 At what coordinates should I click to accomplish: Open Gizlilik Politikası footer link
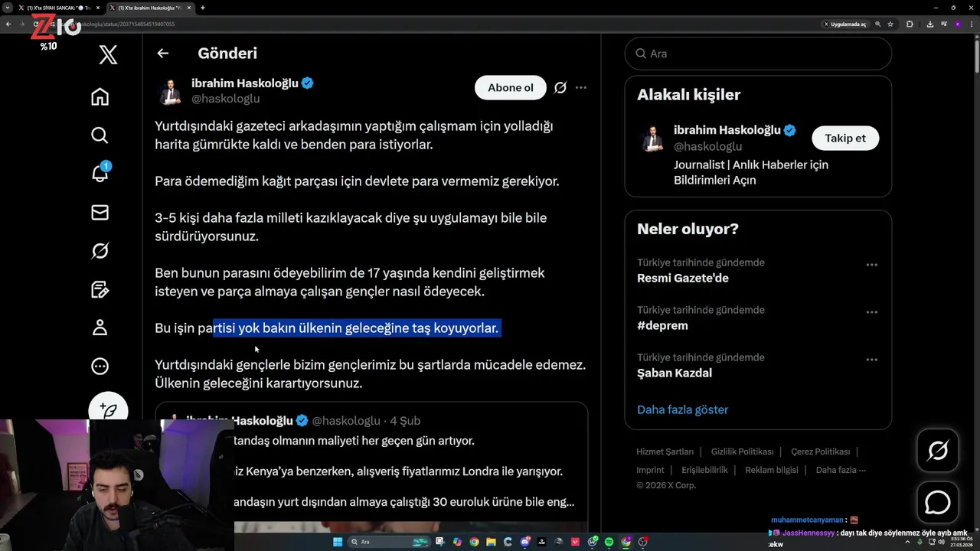point(742,452)
